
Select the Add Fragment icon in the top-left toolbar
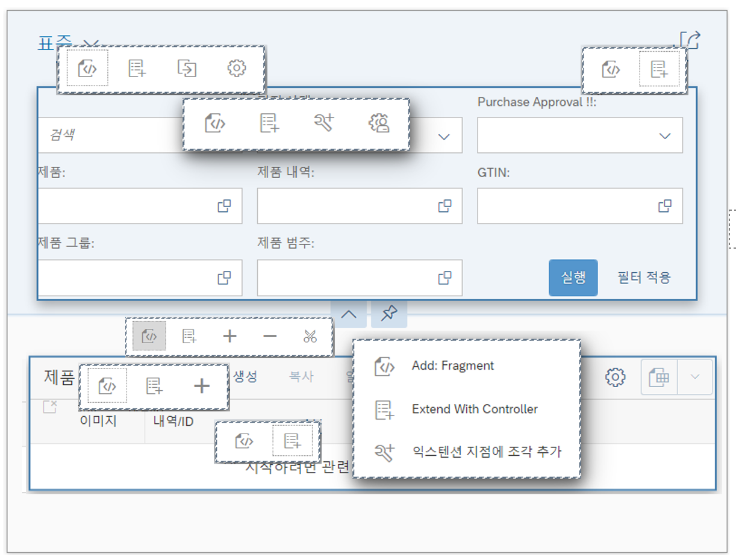(x=89, y=68)
